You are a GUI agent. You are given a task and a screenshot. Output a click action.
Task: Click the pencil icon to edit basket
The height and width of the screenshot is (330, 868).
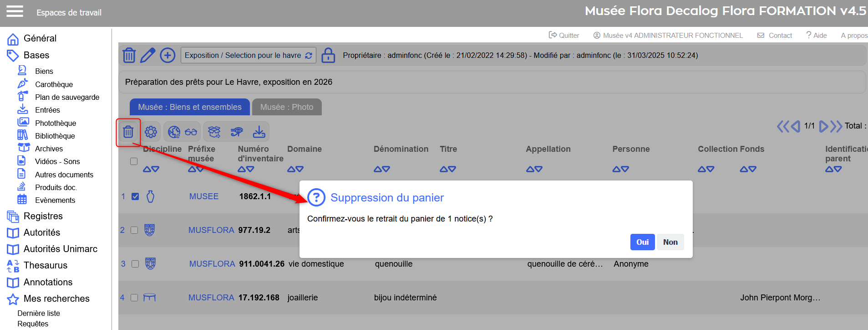pos(148,56)
